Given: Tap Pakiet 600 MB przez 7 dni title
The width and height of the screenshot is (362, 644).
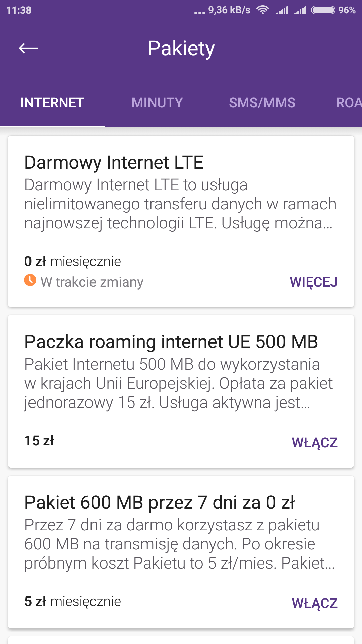Looking at the screenshot, I should tap(160, 503).
